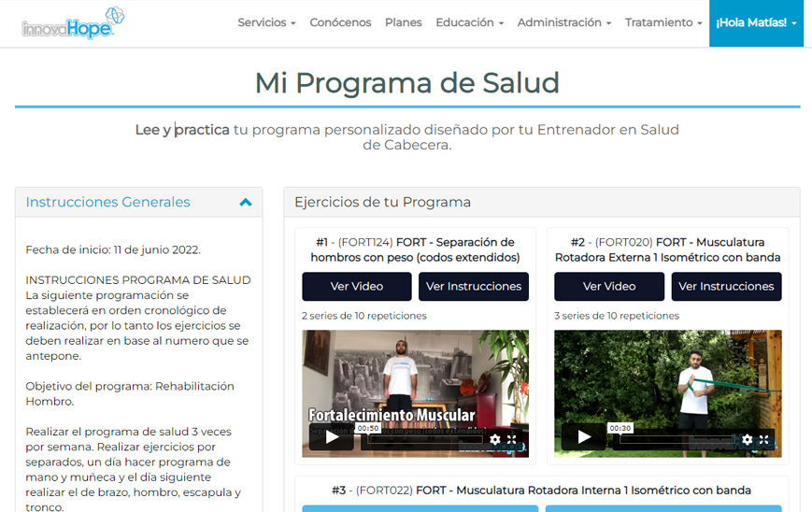Expand the Educación dropdown menu

point(469,22)
